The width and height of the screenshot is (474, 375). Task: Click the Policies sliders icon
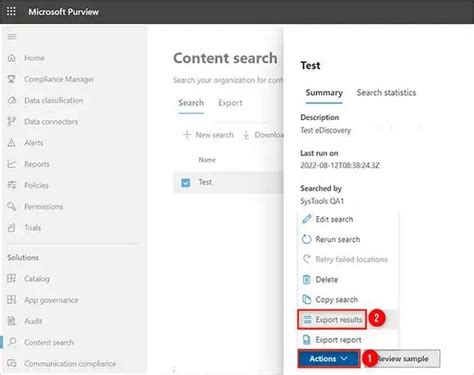click(x=12, y=185)
